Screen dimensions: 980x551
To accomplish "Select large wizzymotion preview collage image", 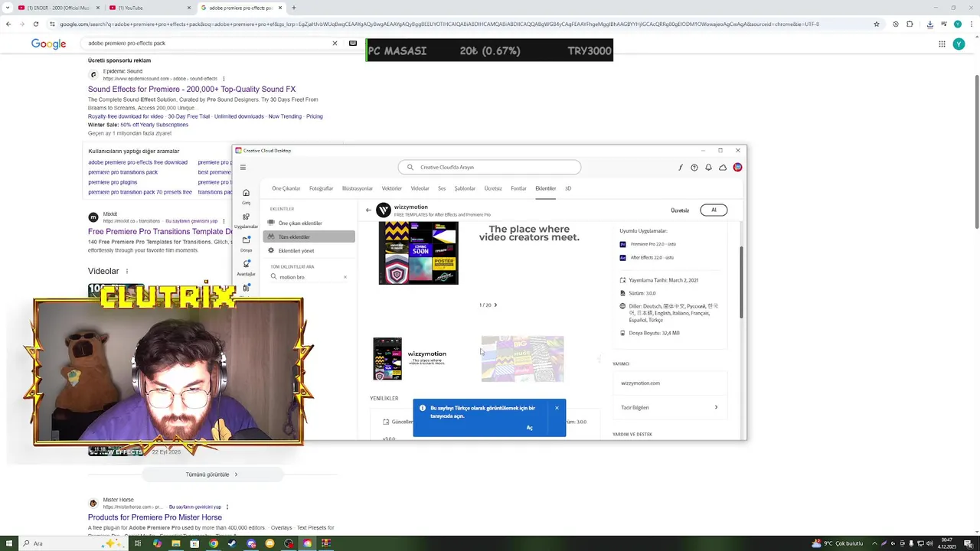I will coord(419,253).
